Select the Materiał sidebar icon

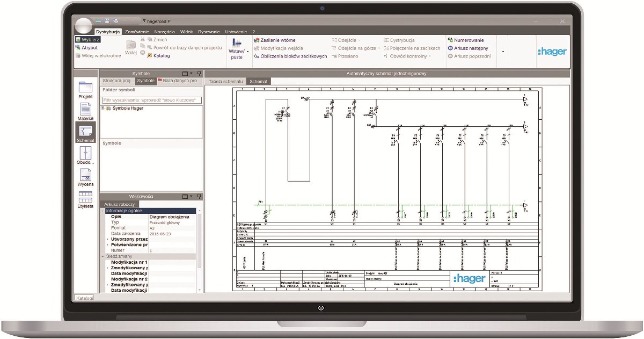pyautogui.click(x=85, y=111)
